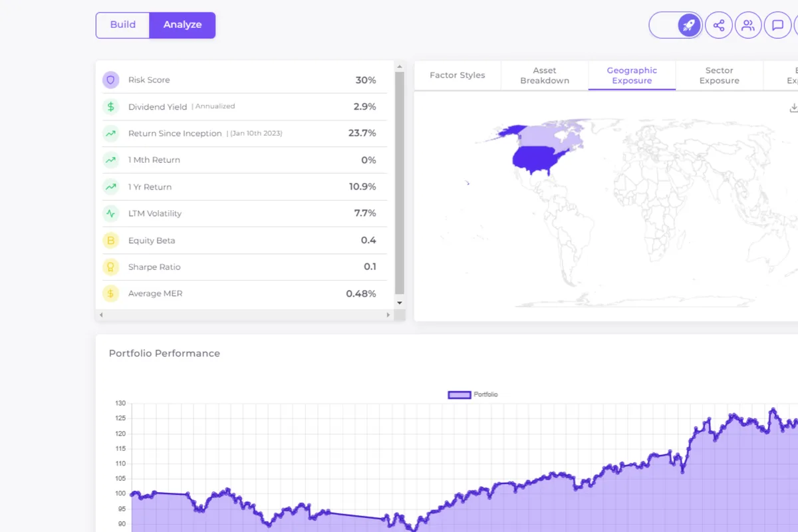This screenshot has width=798, height=532.
Task: Toggle the Portfolio legend color swatch
Action: pos(460,394)
